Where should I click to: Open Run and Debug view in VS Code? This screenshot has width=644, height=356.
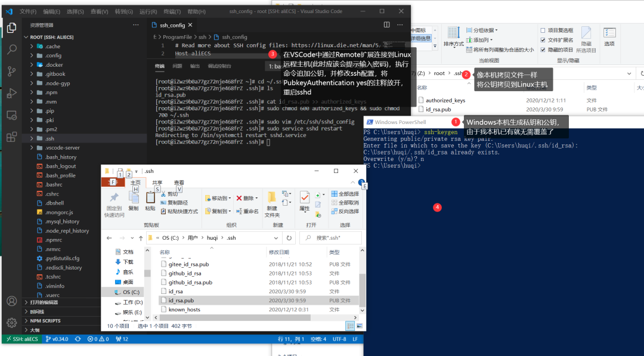[11, 93]
